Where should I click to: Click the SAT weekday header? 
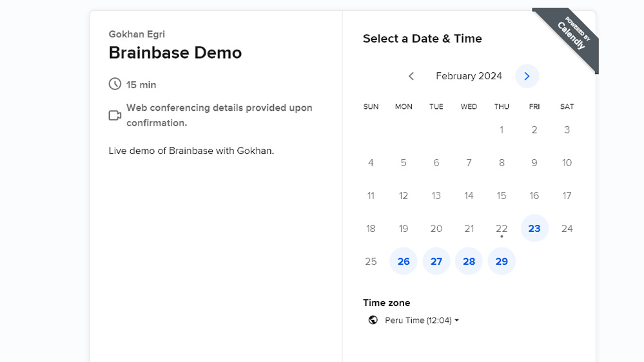(567, 107)
